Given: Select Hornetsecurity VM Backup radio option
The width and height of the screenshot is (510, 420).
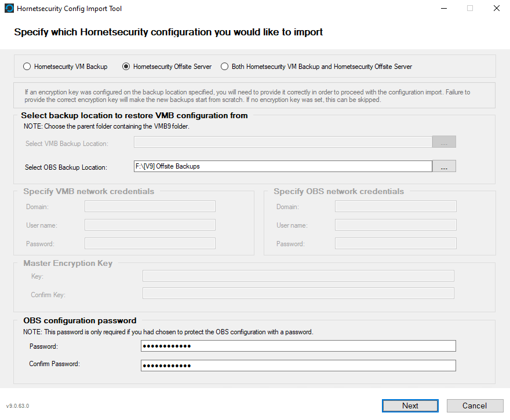Looking at the screenshot, I should [27, 67].
